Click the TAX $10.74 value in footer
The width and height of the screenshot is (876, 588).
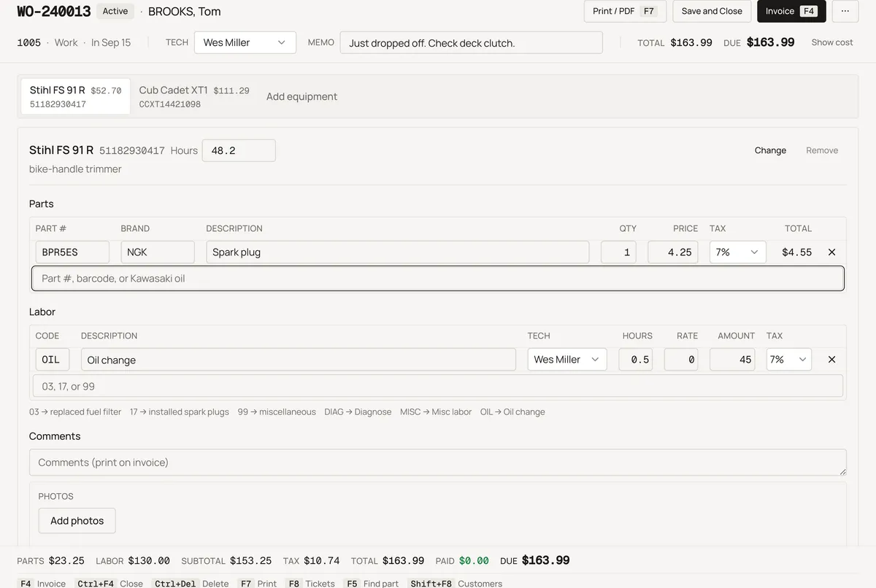[321, 561]
